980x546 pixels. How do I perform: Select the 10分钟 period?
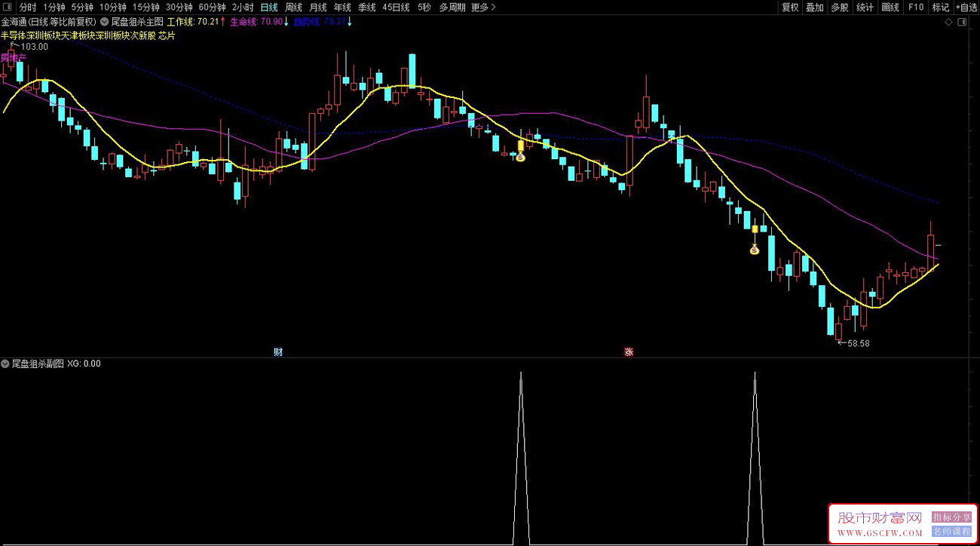click(113, 8)
